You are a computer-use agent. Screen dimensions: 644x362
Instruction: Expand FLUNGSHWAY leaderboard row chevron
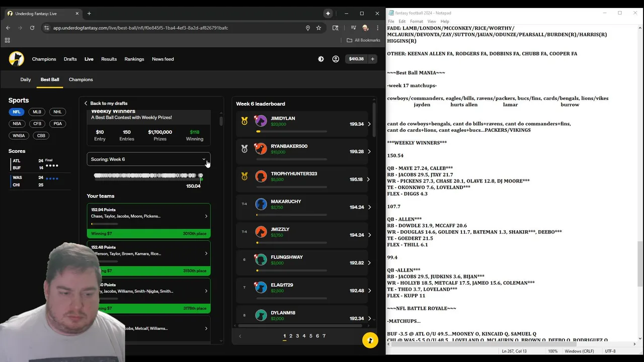369,263
